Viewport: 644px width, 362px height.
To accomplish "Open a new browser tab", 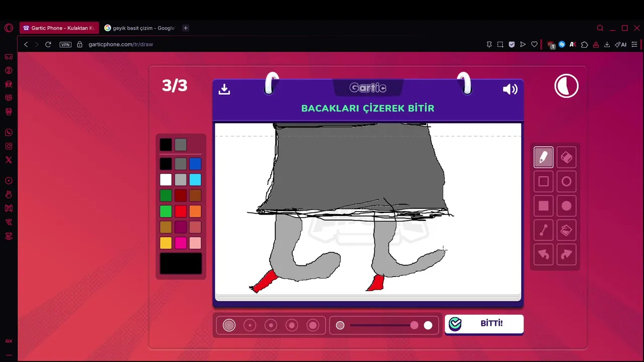I will 186,28.
